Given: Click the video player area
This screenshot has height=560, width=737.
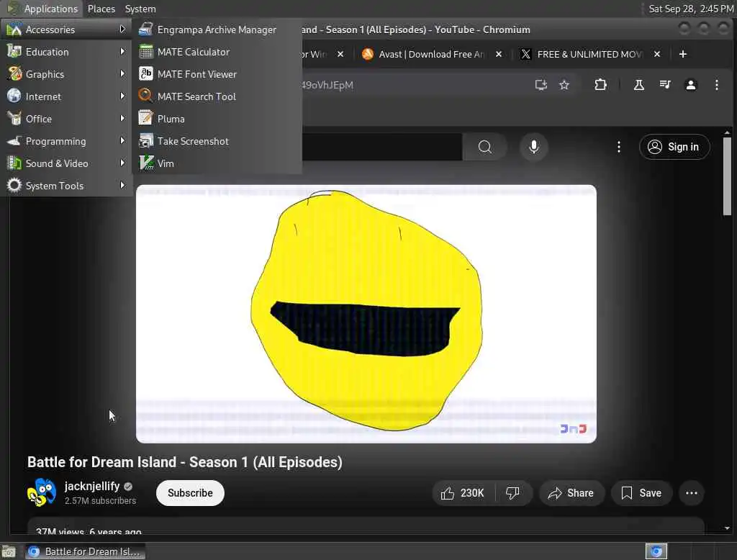Looking at the screenshot, I should pyautogui.click(x=366, y=314).
